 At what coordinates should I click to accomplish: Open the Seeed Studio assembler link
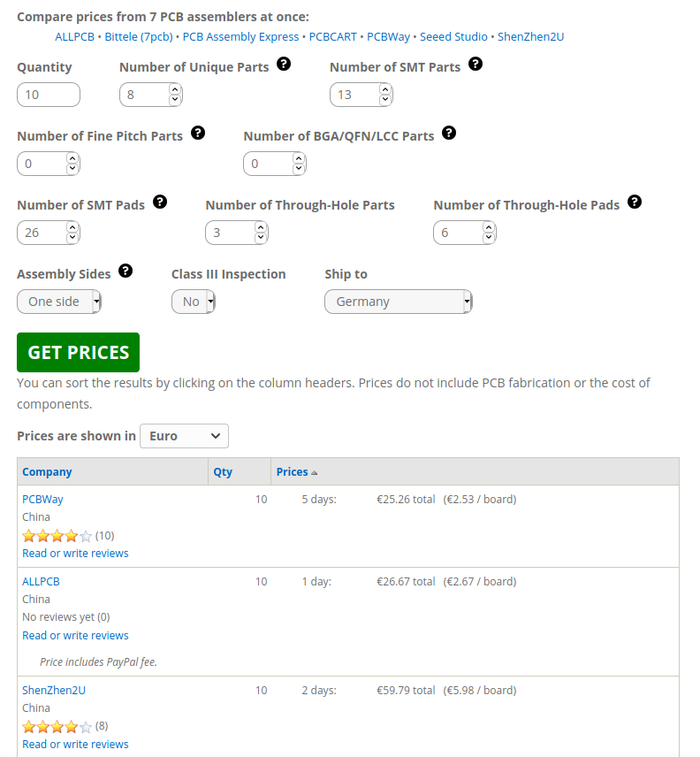(x=453, y=36)
